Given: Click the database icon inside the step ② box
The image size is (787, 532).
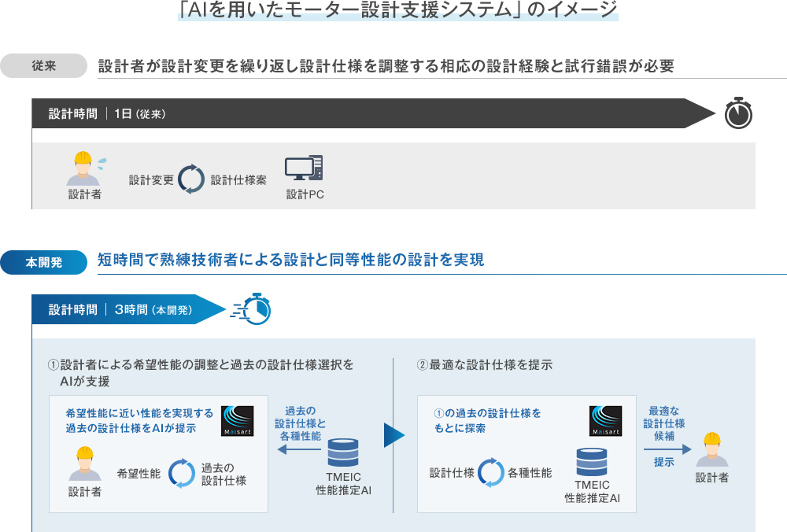Looking at the screenshot, I should click(x=591, y=462).
